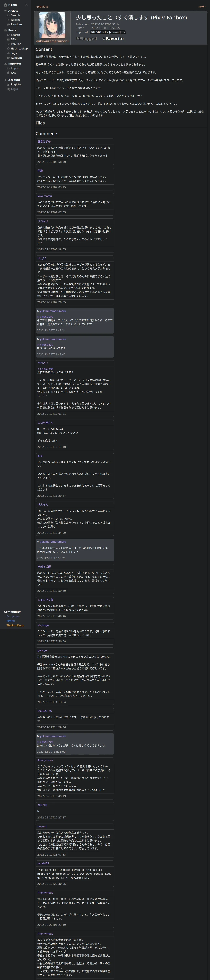This screenshot has width=210, height=980.
Task: Open Recent artists page
Action: [x=15, y=20]
